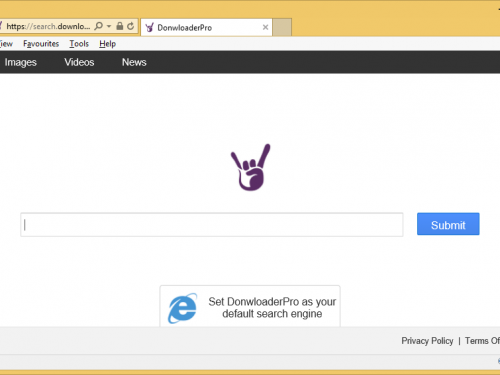Image resolution: width=500 pixels, height=375 pixels.
Task: Open the Favourites menu
Action: (x=41, y=44)
